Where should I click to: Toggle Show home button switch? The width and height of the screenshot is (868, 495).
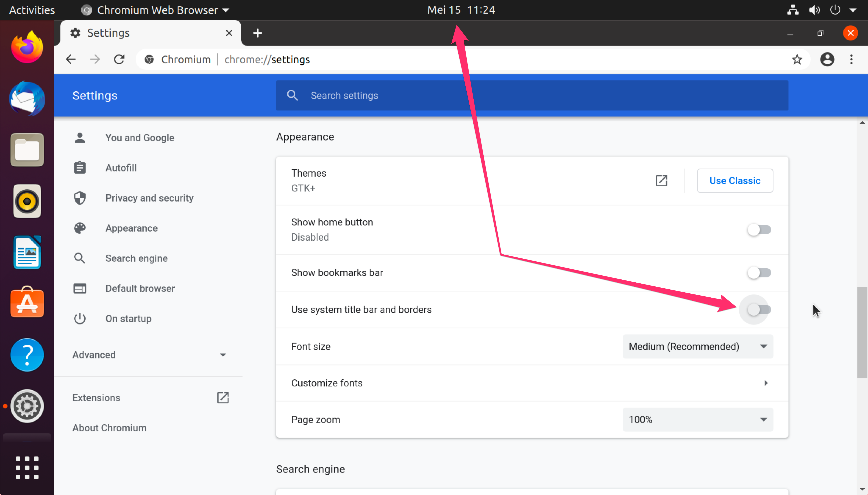[759, 230]
